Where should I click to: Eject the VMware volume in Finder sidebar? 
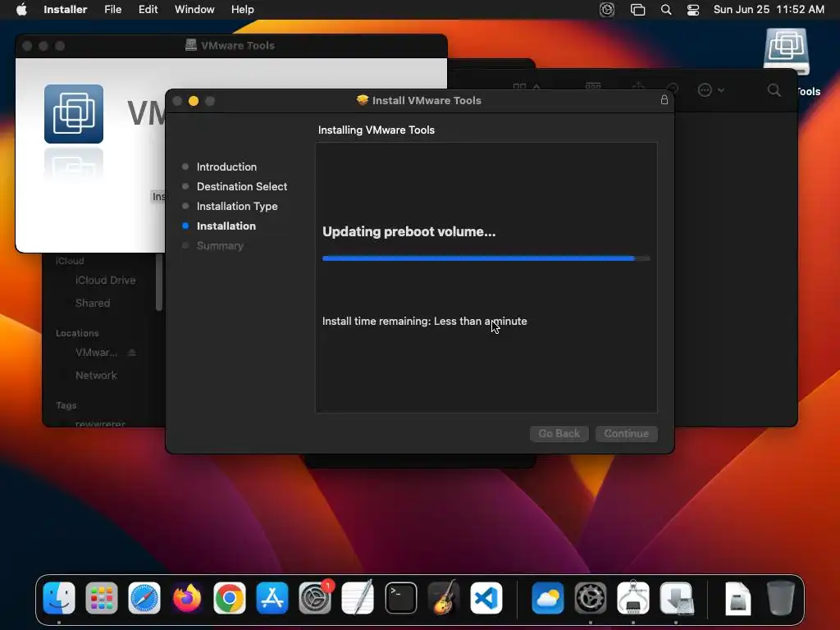coord(132,353)
